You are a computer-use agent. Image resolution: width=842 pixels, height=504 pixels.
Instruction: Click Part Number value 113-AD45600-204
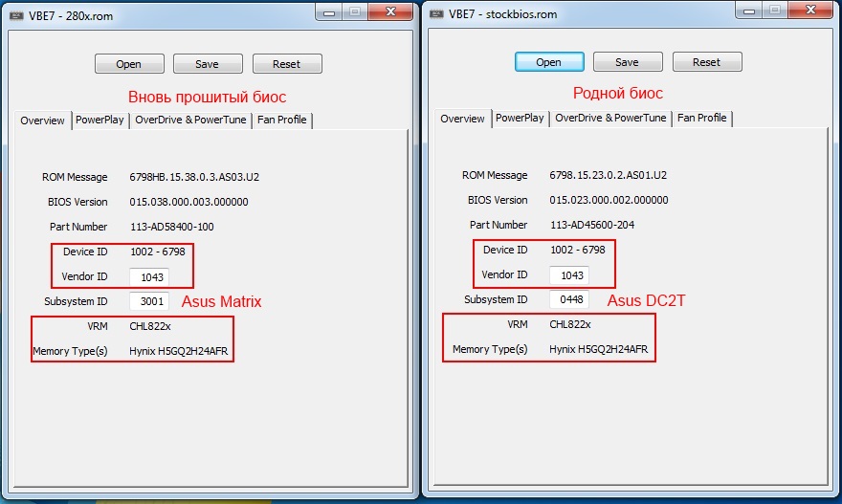[592, 225]
